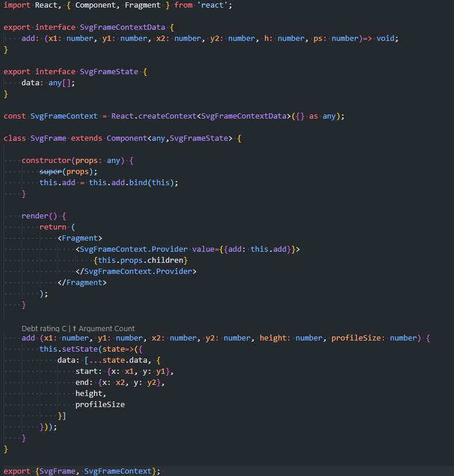Place cursor on 'react' import string
This screenshot has width=454, height=476.
pyautogui.click(x=212, y=5)
